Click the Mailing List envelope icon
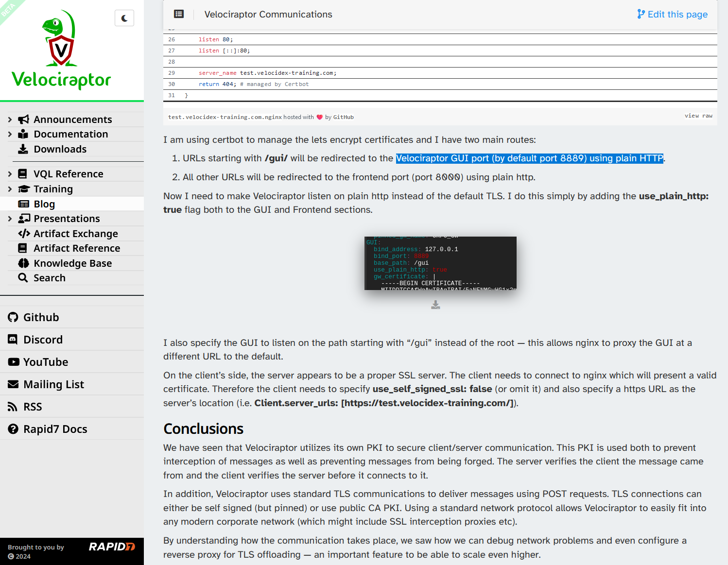The height and width of the screenshot is (565, 728). pyautogui.click(x=13, y=384)
